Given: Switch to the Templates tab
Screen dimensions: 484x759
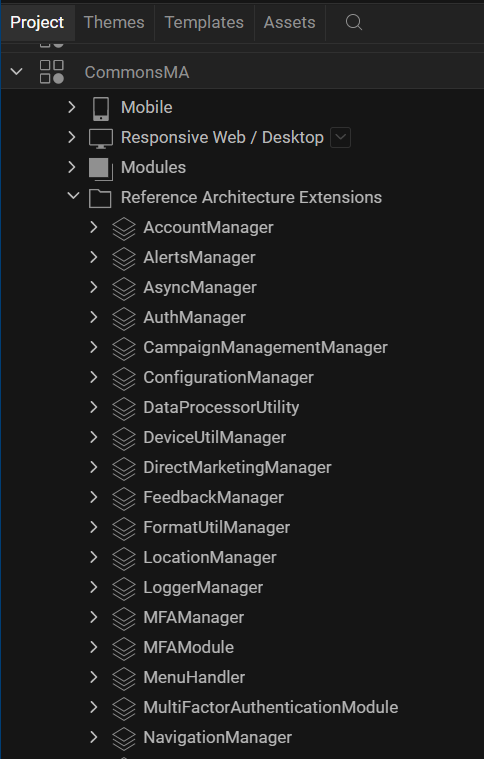Looking at the screenshot, I should pyautogui.click(x=204, y=22).
